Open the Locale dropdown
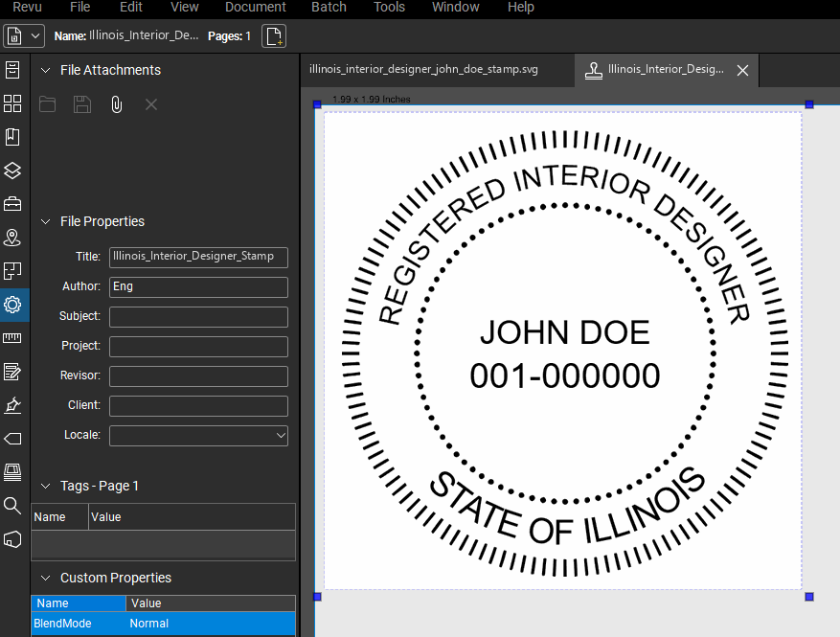The width and height of the screenshot is (840, 637). click(199, 436)
